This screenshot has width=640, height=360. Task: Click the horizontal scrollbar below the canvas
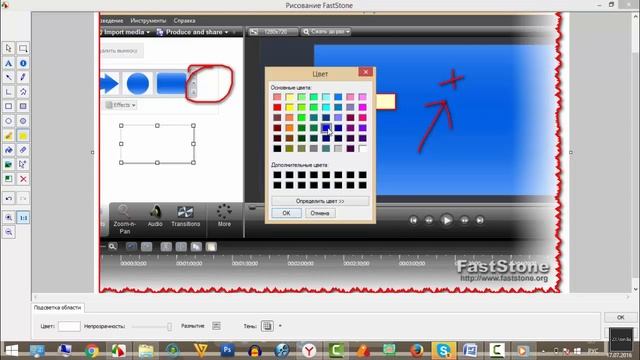pyautogui.click(x=332, y=297)
